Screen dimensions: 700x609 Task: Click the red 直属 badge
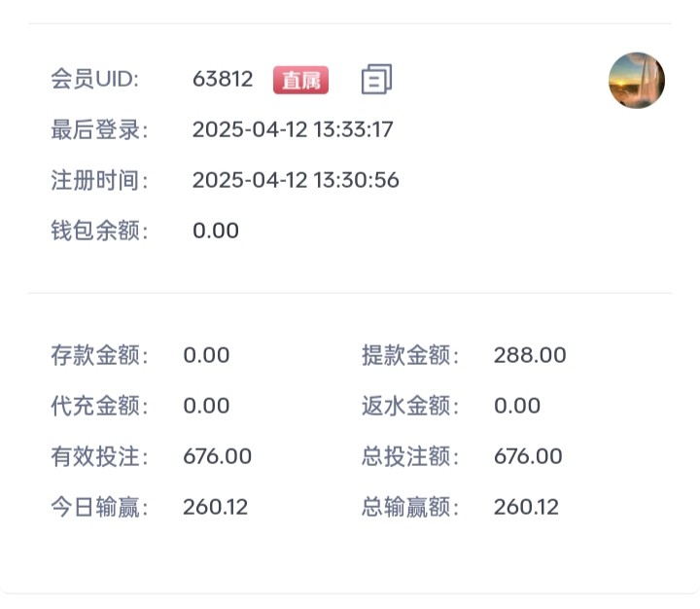[x=300, y=80]
